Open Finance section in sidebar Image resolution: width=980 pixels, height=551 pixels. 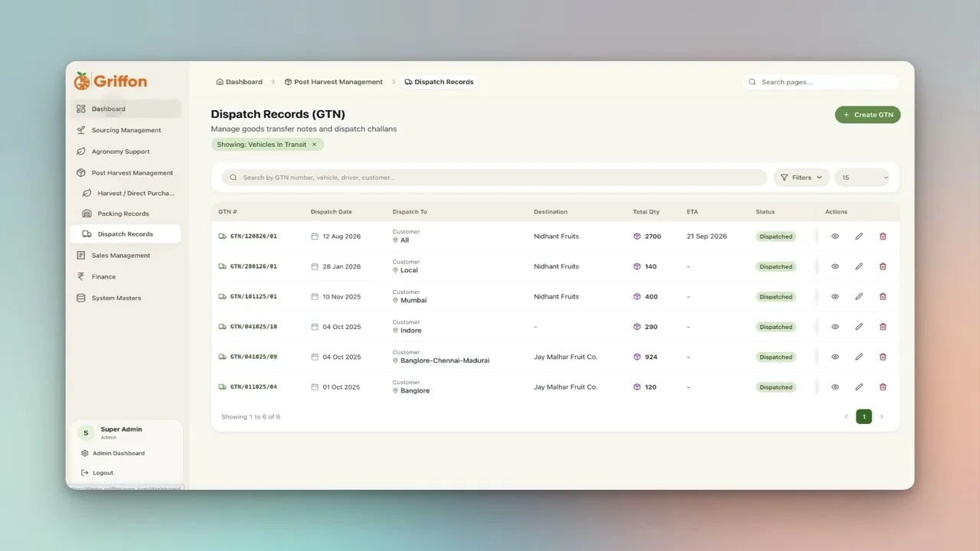pos(126,276)
